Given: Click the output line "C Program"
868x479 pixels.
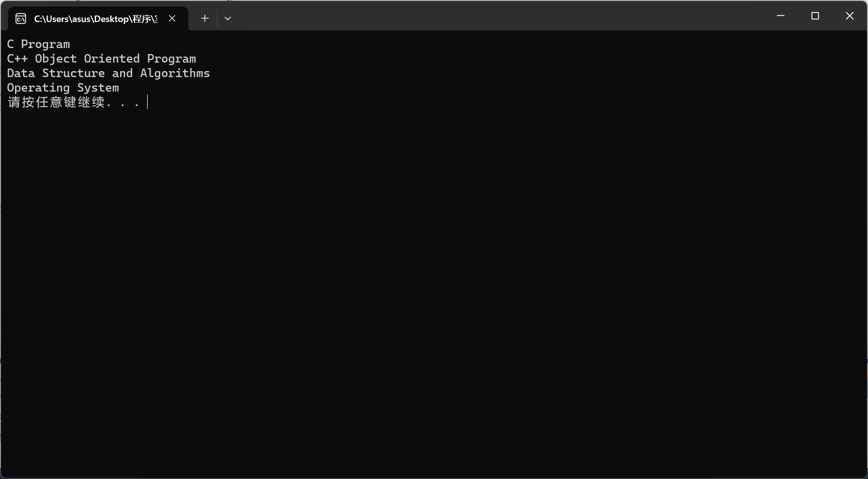Looking at the screenshot, I should tap(39, 44).
